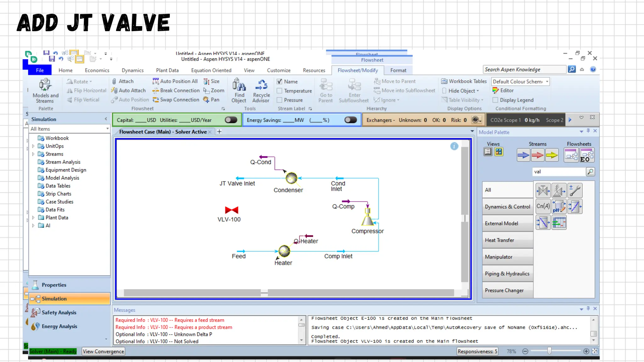Click the red energy stream arrow
Viewport: 644px width, 362px height.
click(x=537, y=155)
